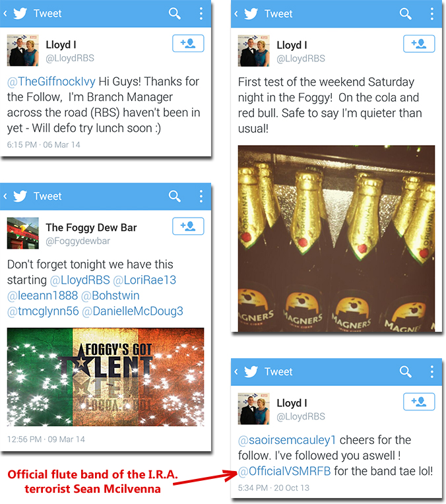Viewport: 446px width, 504px height.
Task: Click search icon in Giffnock Ivy tweet header
Action: click(175, 13)
